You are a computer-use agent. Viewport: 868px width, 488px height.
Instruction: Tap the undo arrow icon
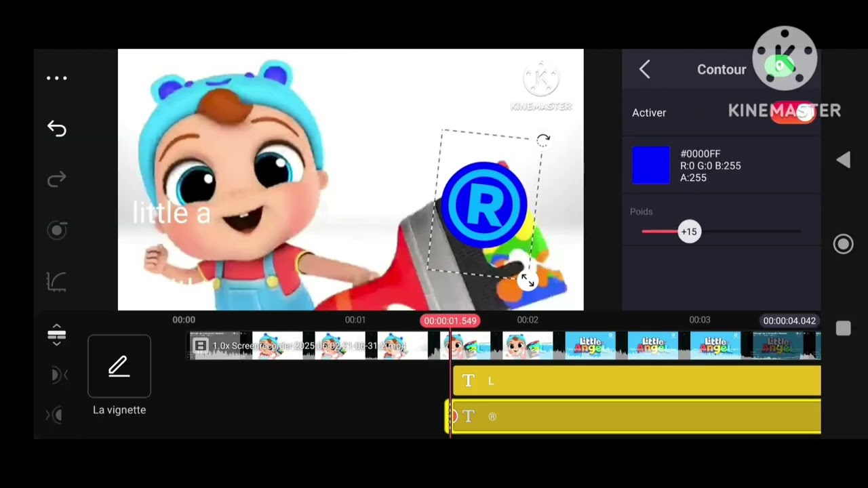pyautogui.click(x=57, y=128)
